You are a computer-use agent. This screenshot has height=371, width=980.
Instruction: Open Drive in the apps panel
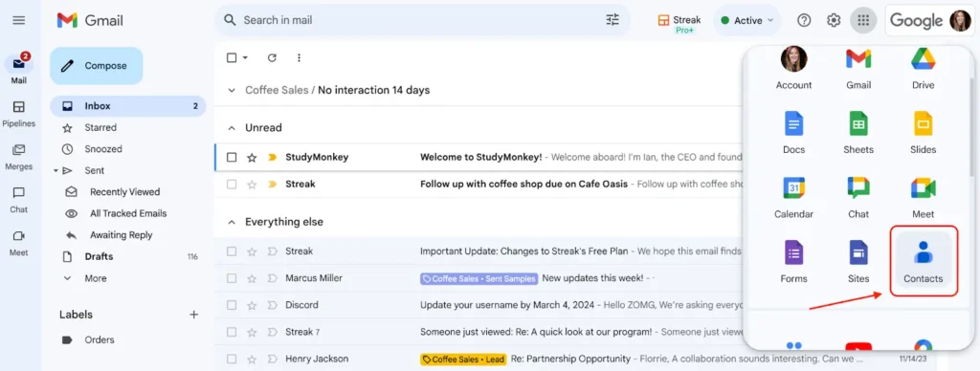click(x=924, y=69)
